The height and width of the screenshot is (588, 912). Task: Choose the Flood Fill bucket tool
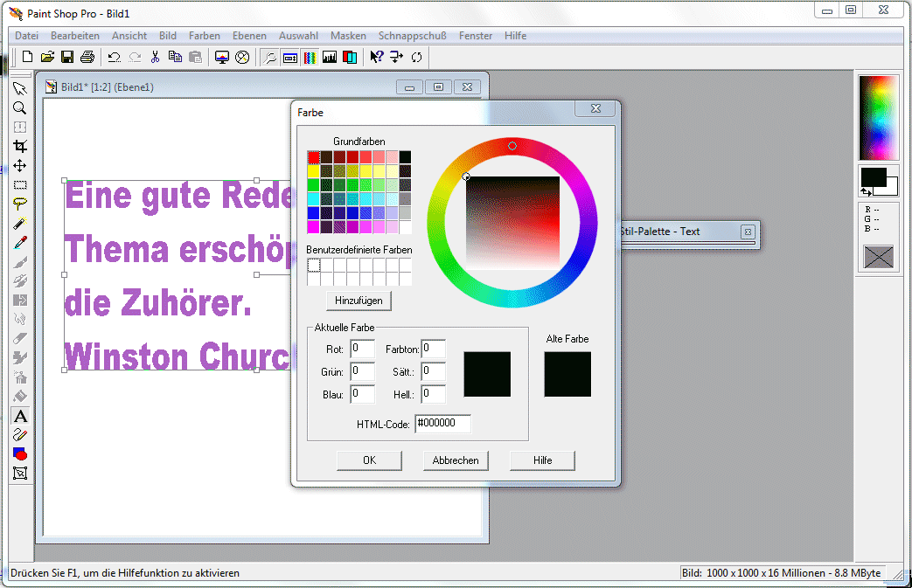click(x=20, y=397)
